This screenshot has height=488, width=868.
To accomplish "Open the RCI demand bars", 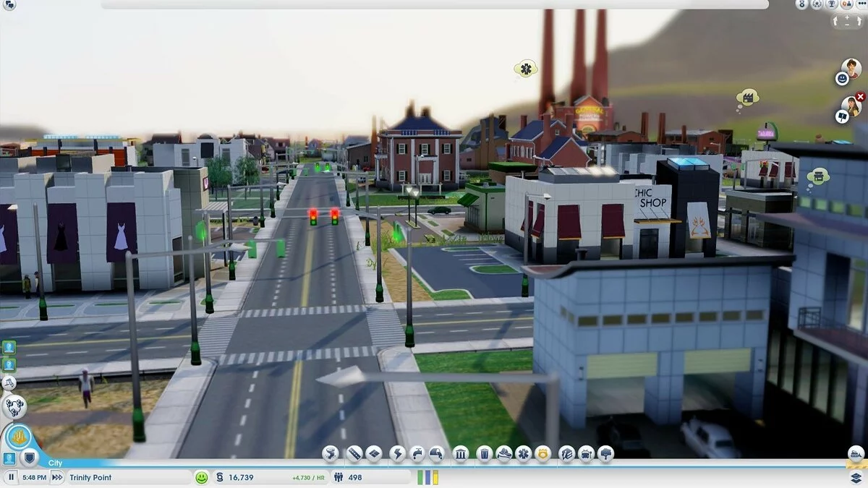I will point(427,477).
